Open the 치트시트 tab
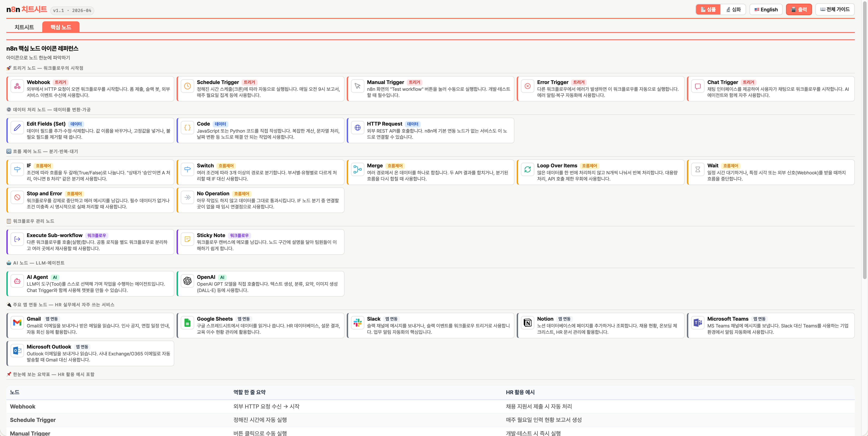This screenshot has width=868, height=436. 24,27
